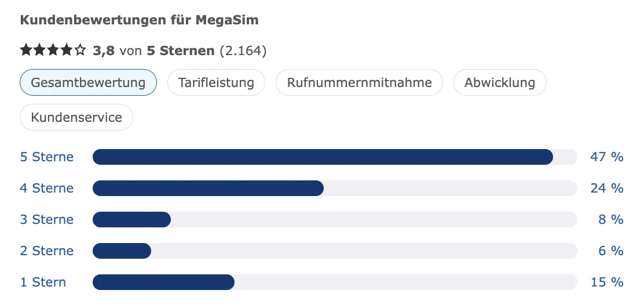Click the 1 Stern rating bar

pos(335,282)
